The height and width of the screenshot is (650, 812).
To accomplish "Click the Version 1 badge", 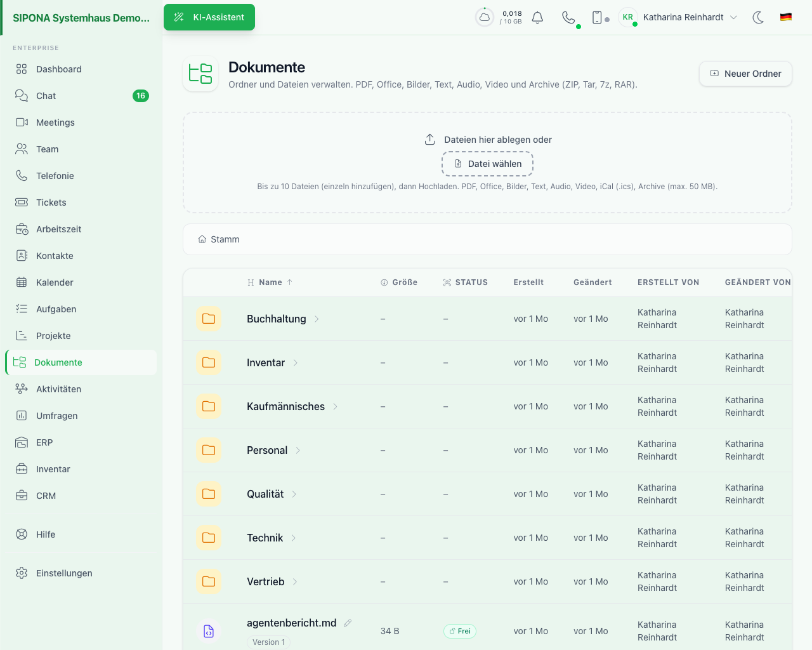I will click(268, 642).
